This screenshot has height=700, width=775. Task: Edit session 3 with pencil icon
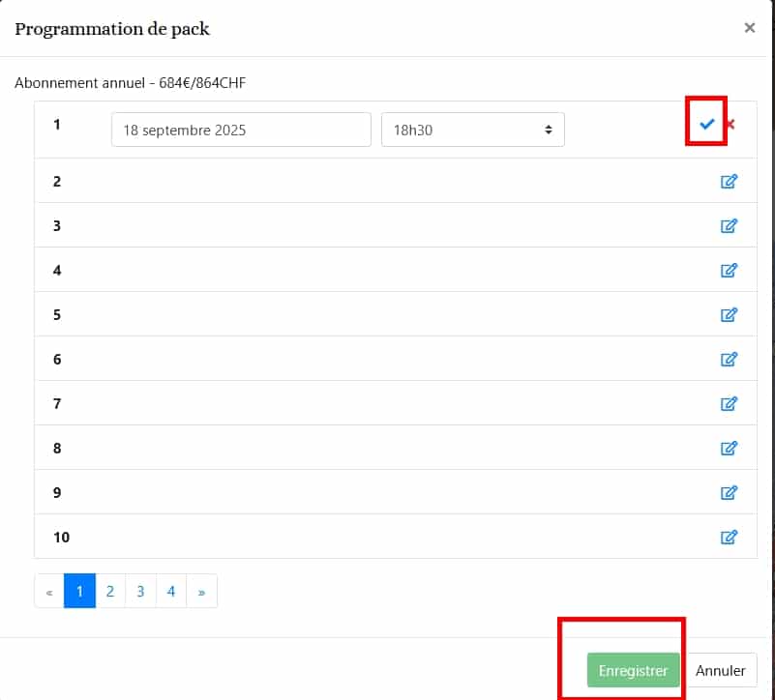729,225
